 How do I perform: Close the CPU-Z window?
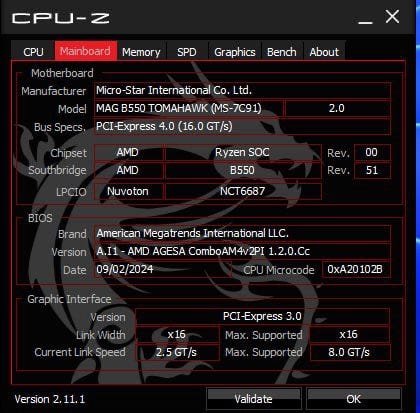point(392,16)
